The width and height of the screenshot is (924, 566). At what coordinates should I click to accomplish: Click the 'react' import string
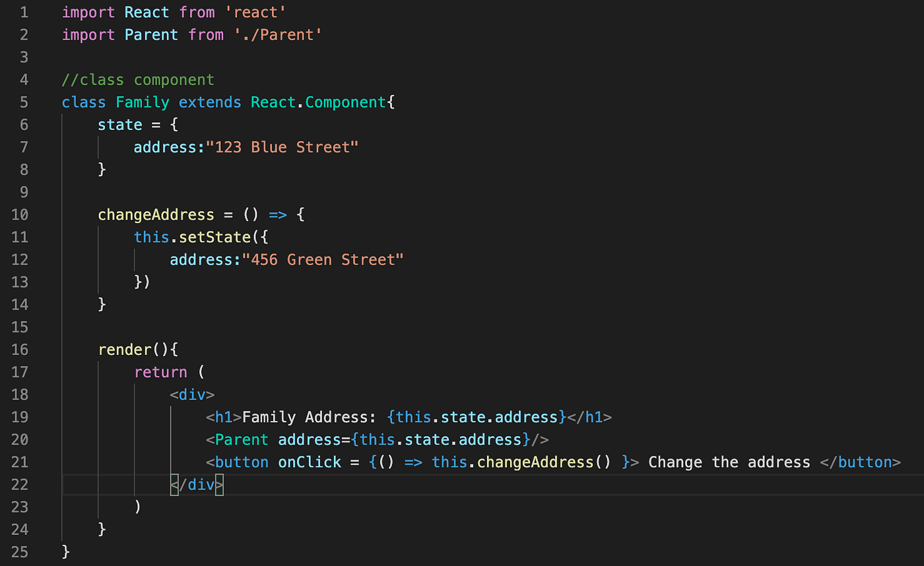255,12
